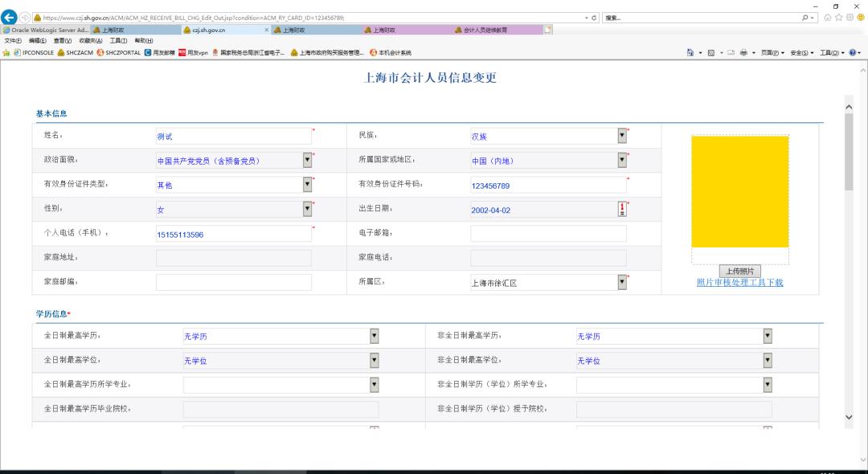Expand the 政治面貌 dropdown
The height and width of the screenshot is (474, 868).
307,160
